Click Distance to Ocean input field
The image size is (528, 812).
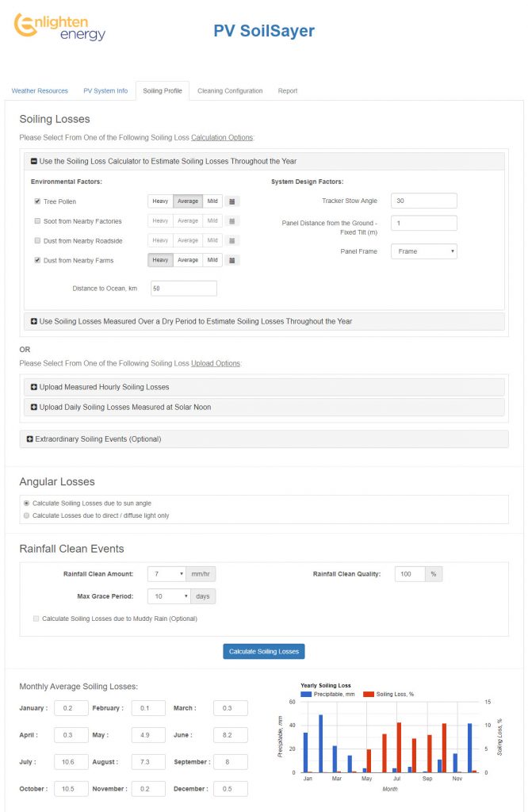coord(184,289)
